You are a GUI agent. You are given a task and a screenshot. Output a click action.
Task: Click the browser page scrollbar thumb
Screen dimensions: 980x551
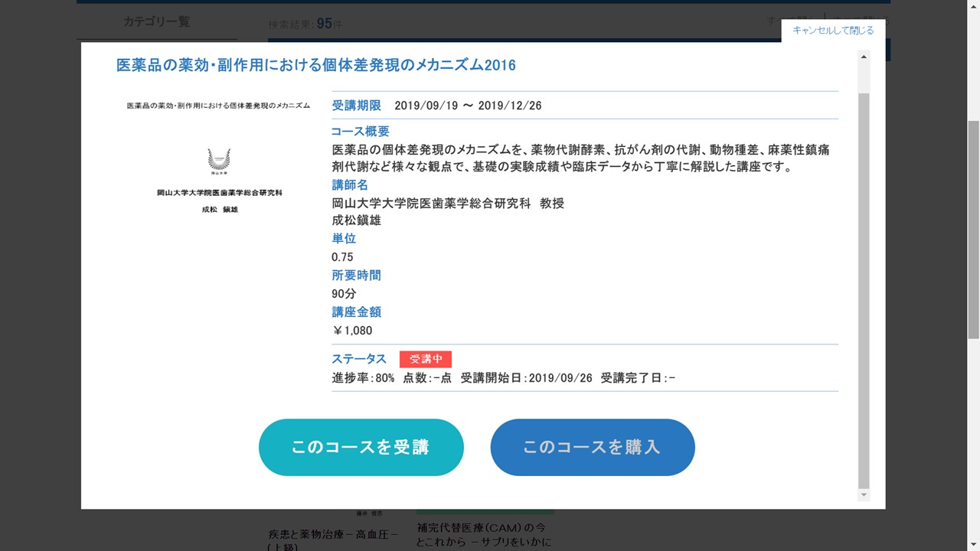click(x=973, y=230)
